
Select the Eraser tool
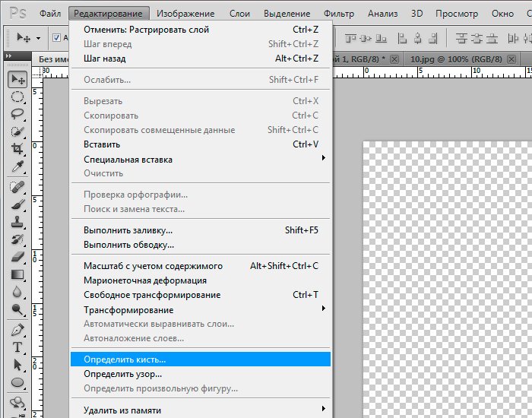17,257
